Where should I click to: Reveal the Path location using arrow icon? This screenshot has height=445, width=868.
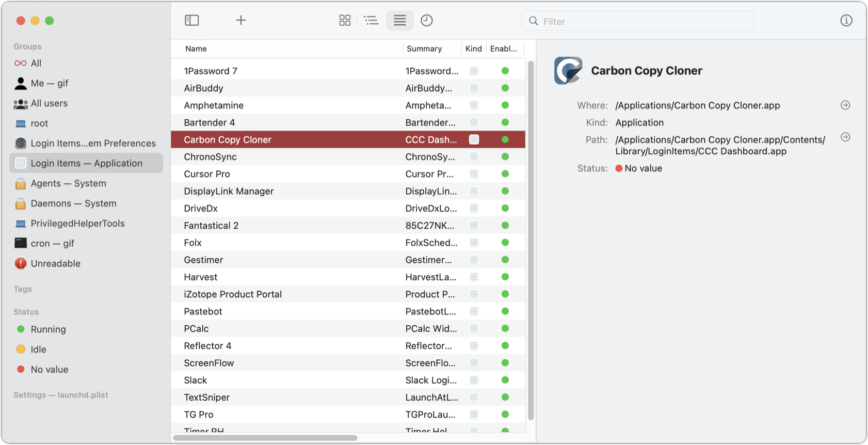click(845, 137)
